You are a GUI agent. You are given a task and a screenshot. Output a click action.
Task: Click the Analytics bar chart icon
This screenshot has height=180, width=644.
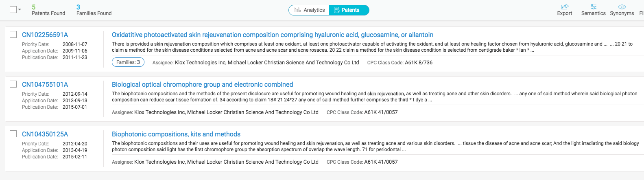click(298, 10)
